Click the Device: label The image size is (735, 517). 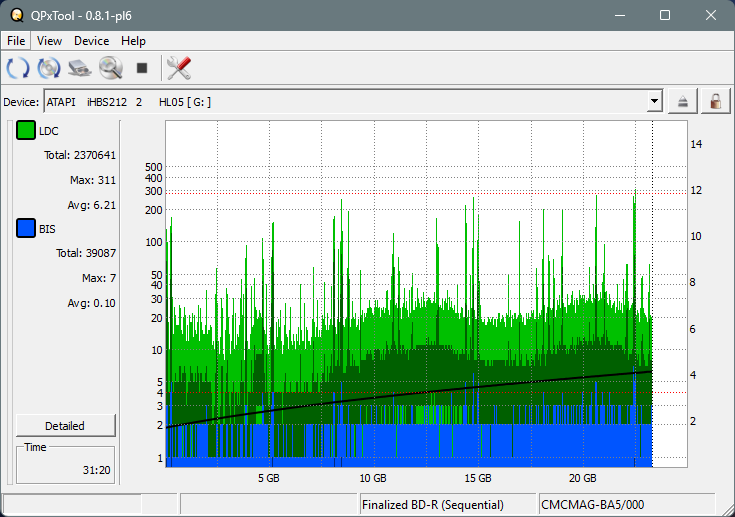(21, 102)
